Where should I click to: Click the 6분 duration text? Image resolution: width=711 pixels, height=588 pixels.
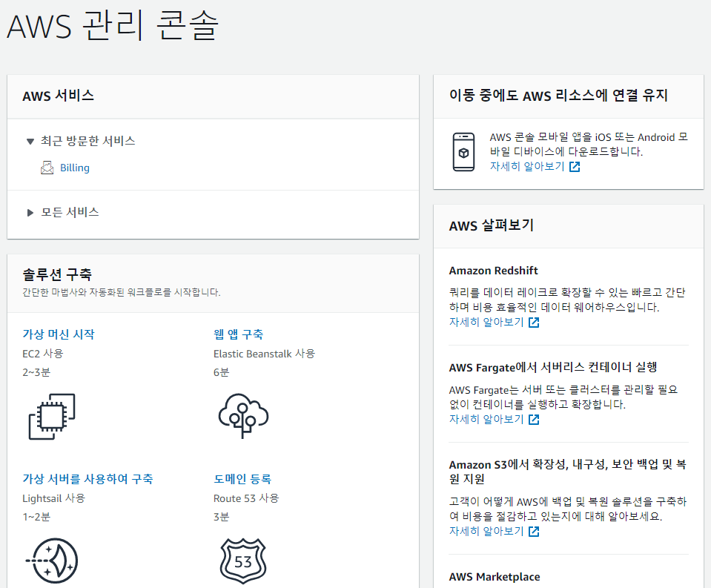point(221,372)
